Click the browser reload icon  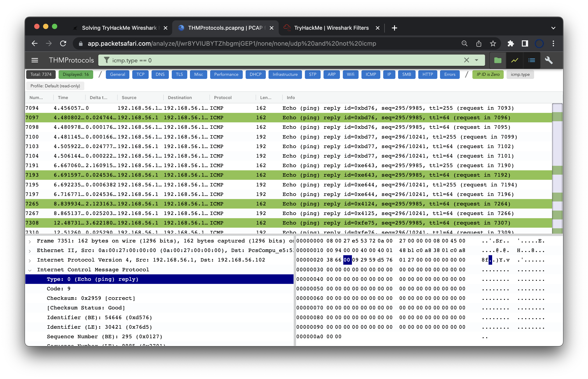pyautogui.click(x=63, y=44)
